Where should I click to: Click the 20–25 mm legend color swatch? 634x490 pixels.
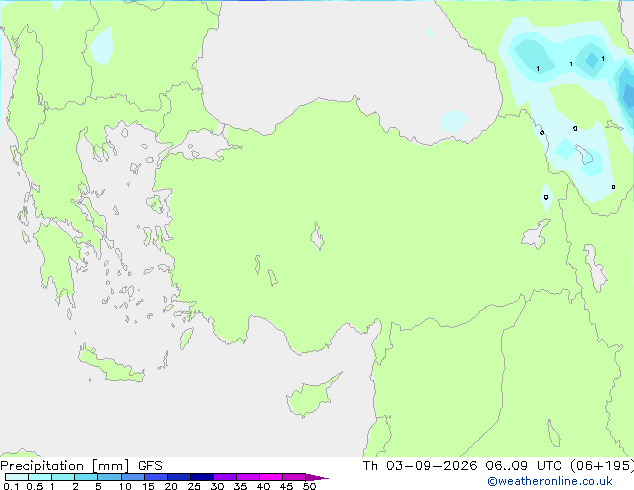tap(178, 477)
